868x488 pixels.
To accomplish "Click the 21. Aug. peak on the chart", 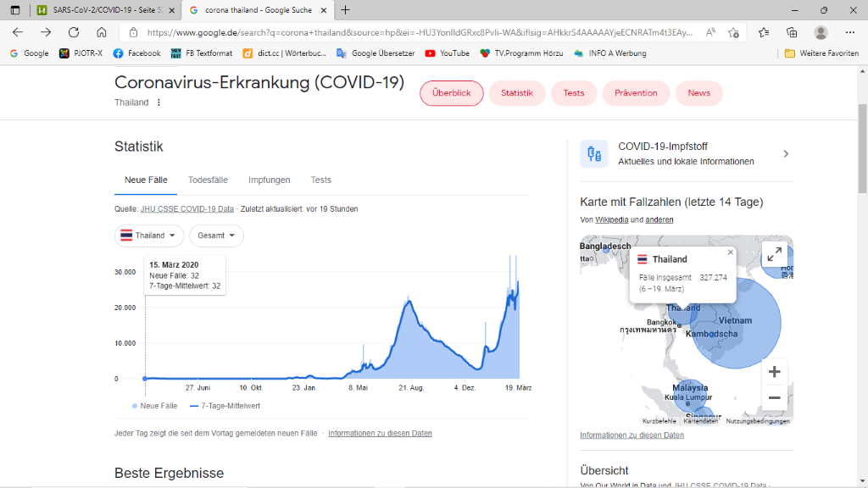I will click(409, 301).
